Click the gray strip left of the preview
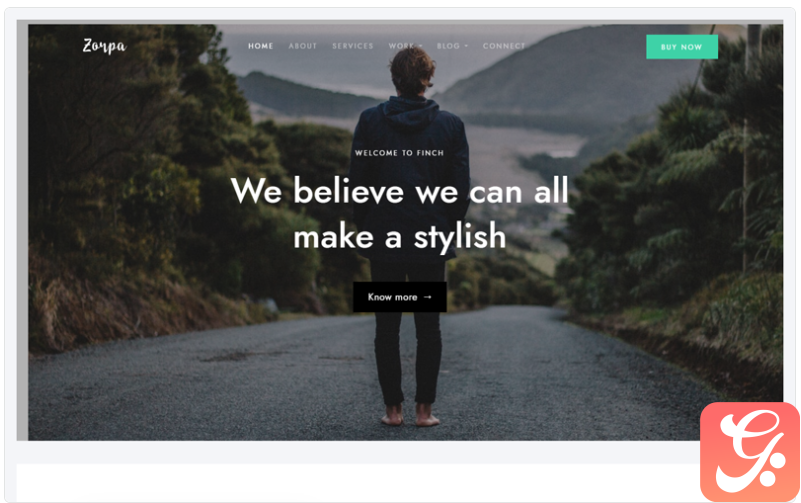This screenshot has width=801, height=503. 22,232
